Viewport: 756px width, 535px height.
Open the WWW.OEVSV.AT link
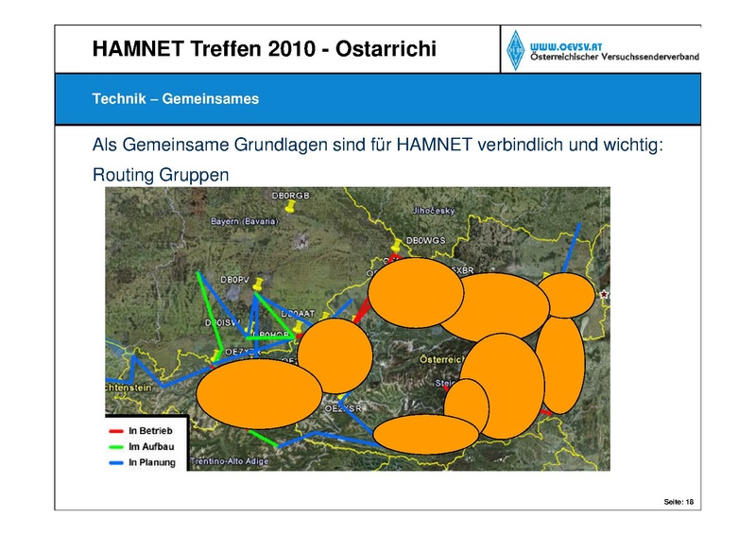pos(566,47)
